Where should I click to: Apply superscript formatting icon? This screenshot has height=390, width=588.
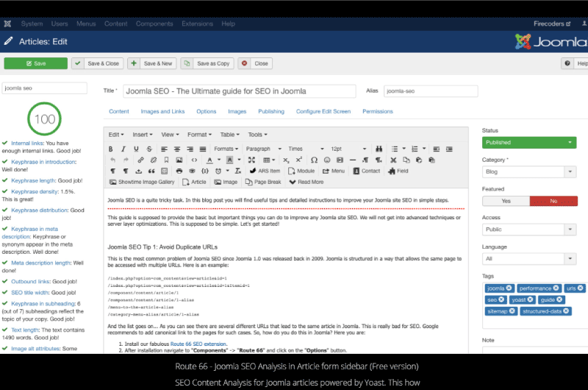(x=299, y=160)
